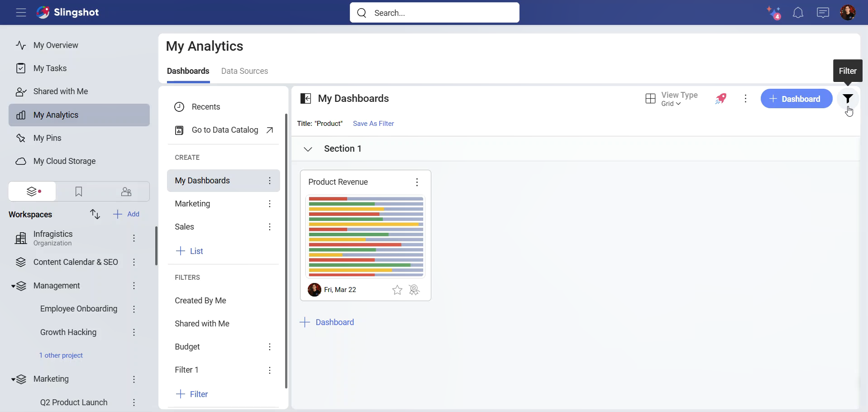Open Product Revenue card options menu
The image size is (868, 412).
pyautogui.click(x=417, y=182)
